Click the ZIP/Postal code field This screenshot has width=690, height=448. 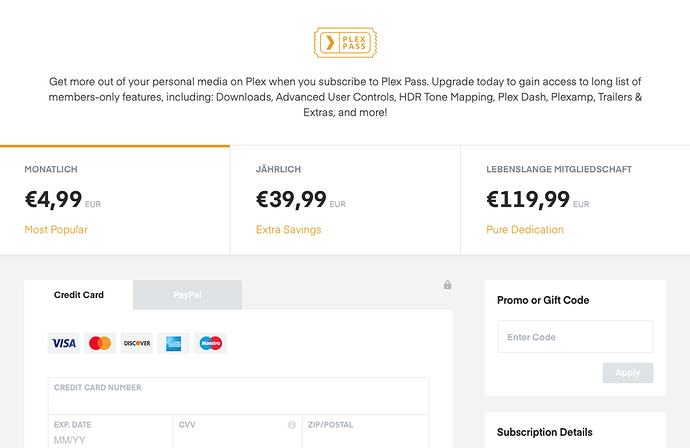coord(364,438)
